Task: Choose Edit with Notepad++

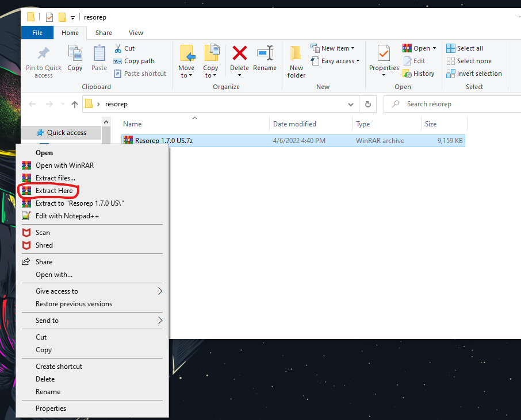Action: coord(93,216)
